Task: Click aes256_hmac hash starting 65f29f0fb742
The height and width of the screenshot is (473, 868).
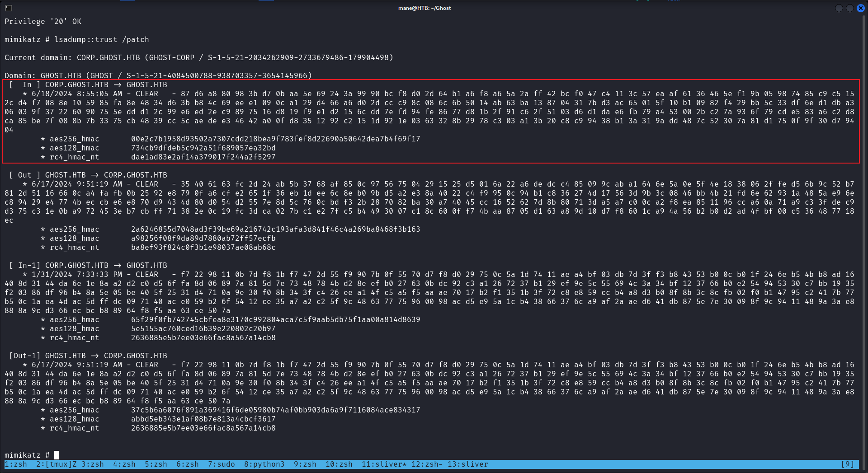Action: coord(276,319)
